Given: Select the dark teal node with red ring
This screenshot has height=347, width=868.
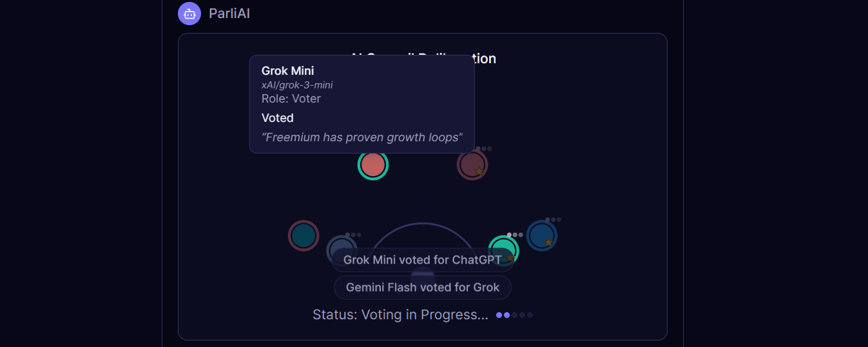Looking at the screenshot, I should [304, 235].
